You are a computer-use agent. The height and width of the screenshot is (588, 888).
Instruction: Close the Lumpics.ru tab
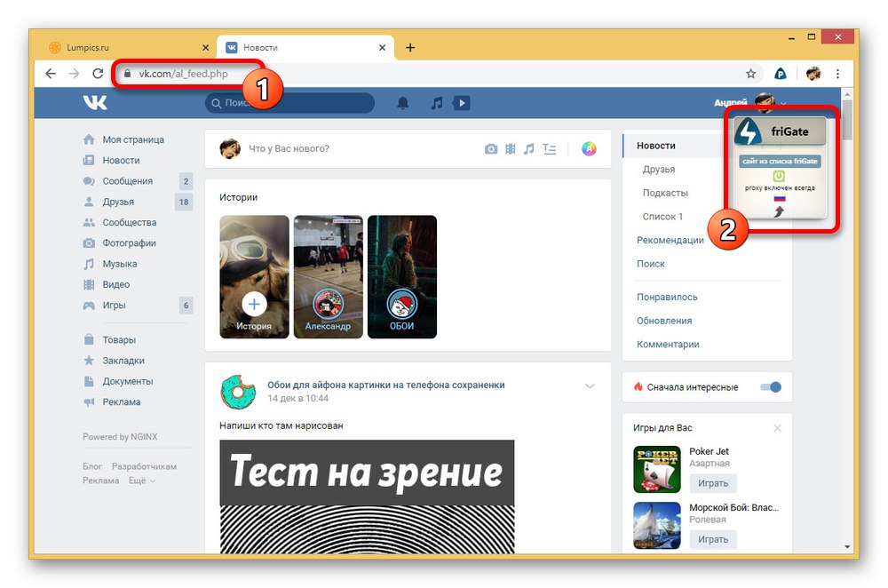coord(206,48)
